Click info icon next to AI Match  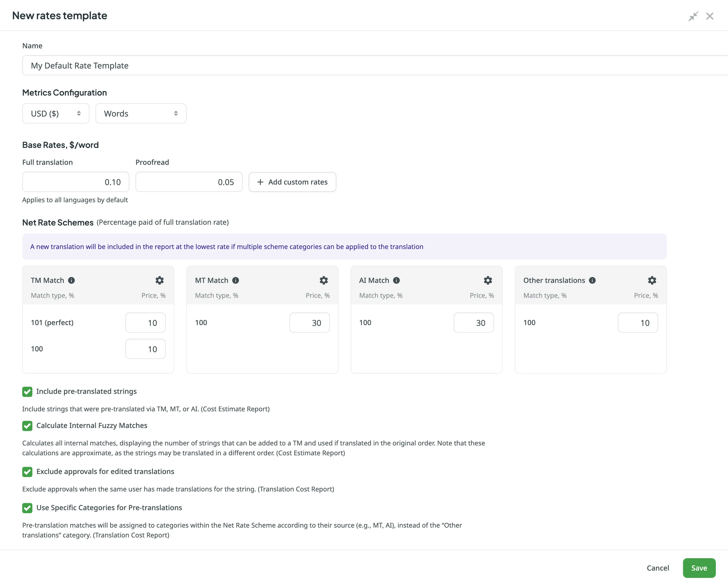coord(396,280)
